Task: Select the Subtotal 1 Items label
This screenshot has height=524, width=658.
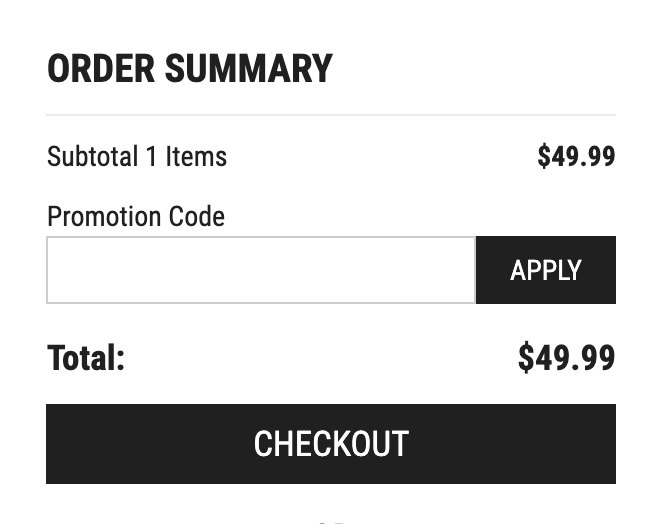Action: tap(137, 157)
